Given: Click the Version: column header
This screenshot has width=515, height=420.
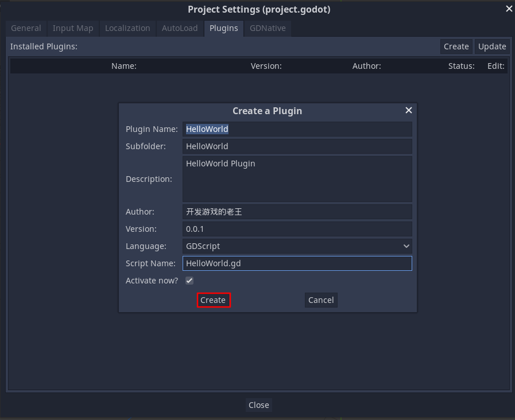Looking at the screenshot, I should pos(266,66).
